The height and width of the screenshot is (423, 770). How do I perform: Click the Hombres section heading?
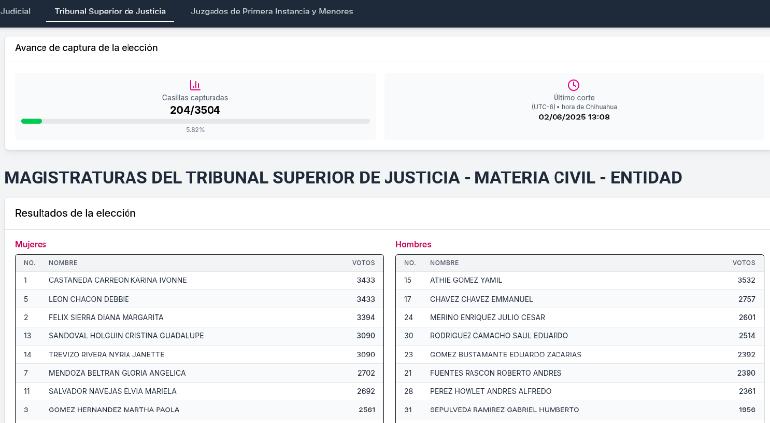[413, 244]
